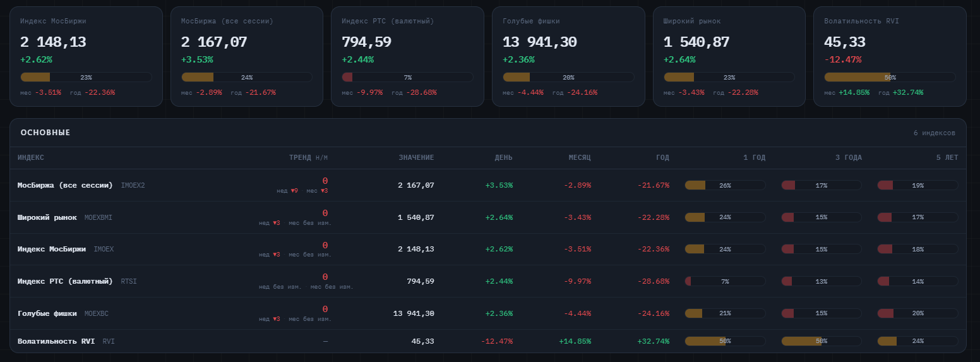Click the 24% range bar in МосБиржа (все сессии) card
This screenshot has width=980, height=362.
[247, 77]
